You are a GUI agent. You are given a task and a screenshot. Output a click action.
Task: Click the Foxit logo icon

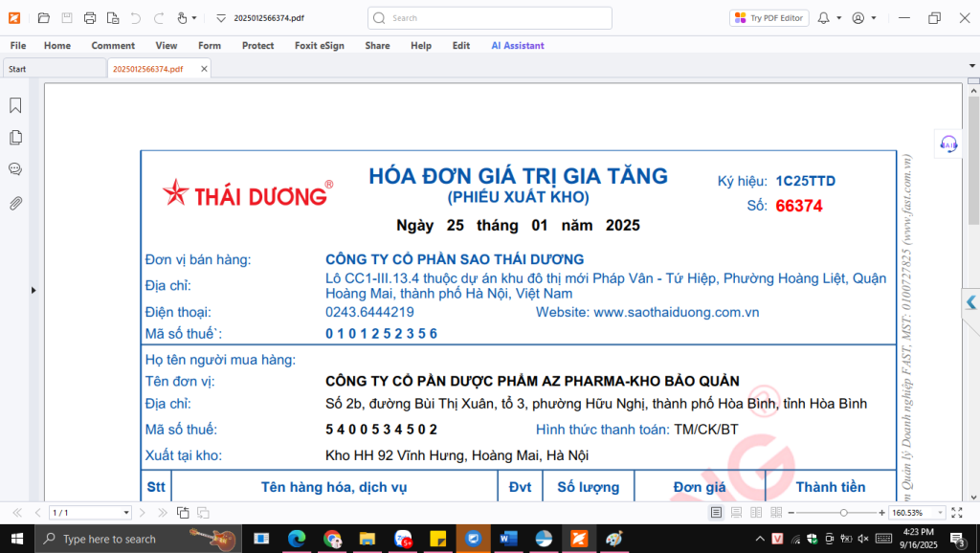click(x=13, y=17)
